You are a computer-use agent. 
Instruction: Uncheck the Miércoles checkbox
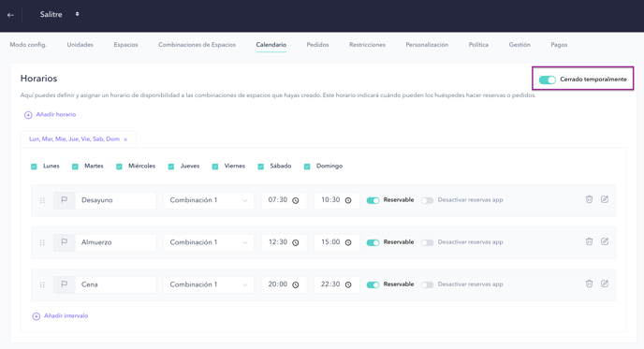point(119,167)
